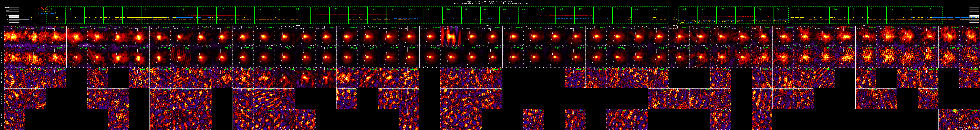
Task: Open the 00:44:12 image in 6.0-12.0 keV row
Action: tap(783, 57)
